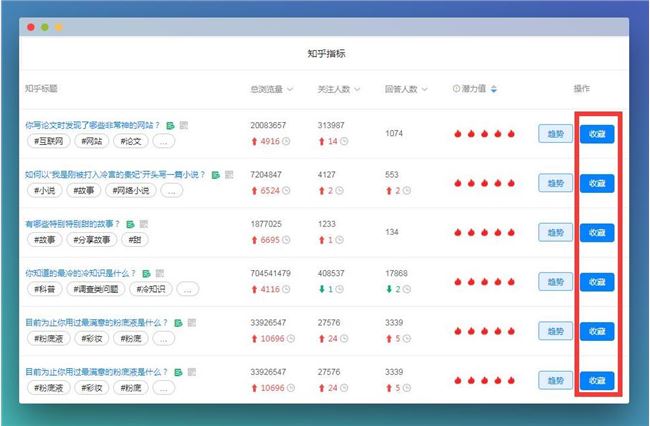Select the #小说 tag
This screenshot has height=426, width=650.
(x=44, y=191)
